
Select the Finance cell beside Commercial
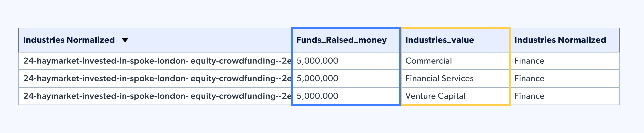(529, 61)
